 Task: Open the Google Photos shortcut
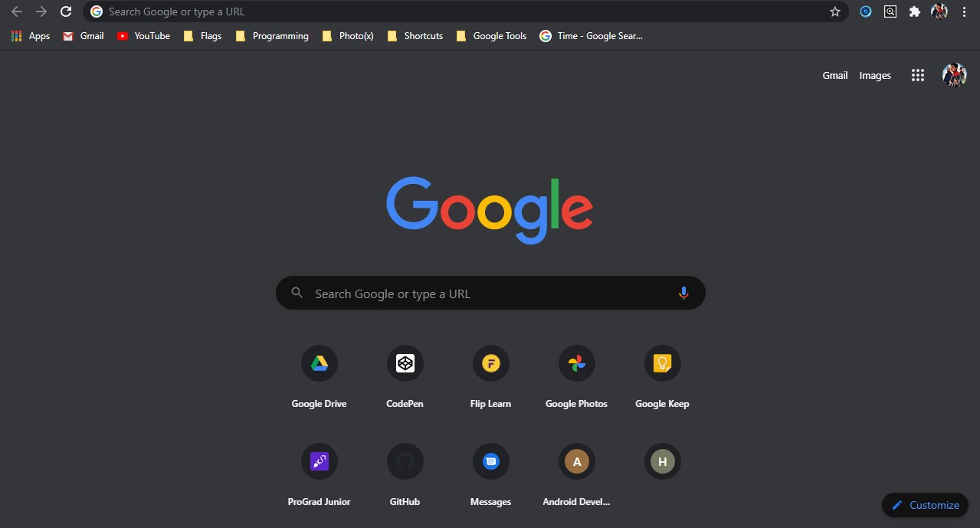(576, 363)
